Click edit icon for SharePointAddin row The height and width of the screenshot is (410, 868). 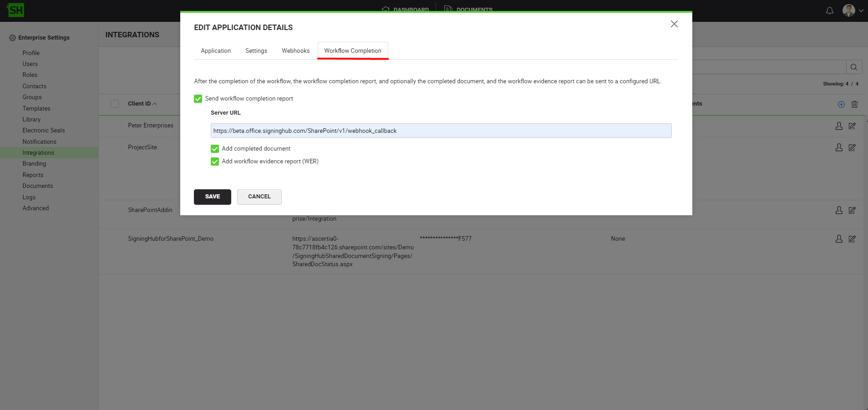point(852,210)
